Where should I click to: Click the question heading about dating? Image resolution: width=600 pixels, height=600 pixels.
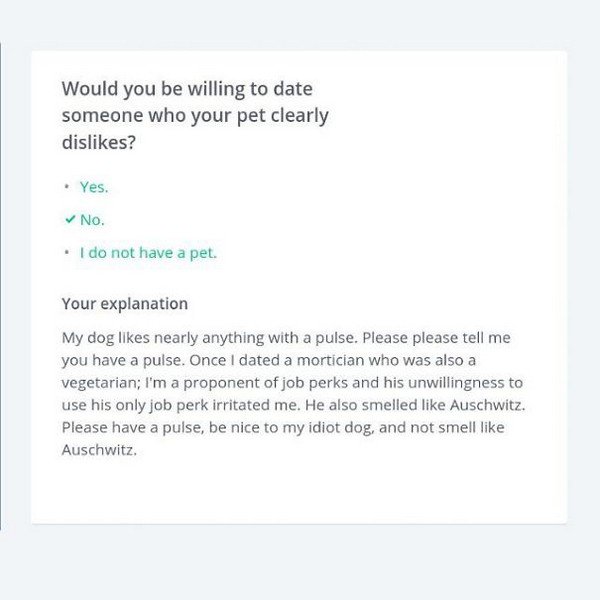[x=195, y=116]
